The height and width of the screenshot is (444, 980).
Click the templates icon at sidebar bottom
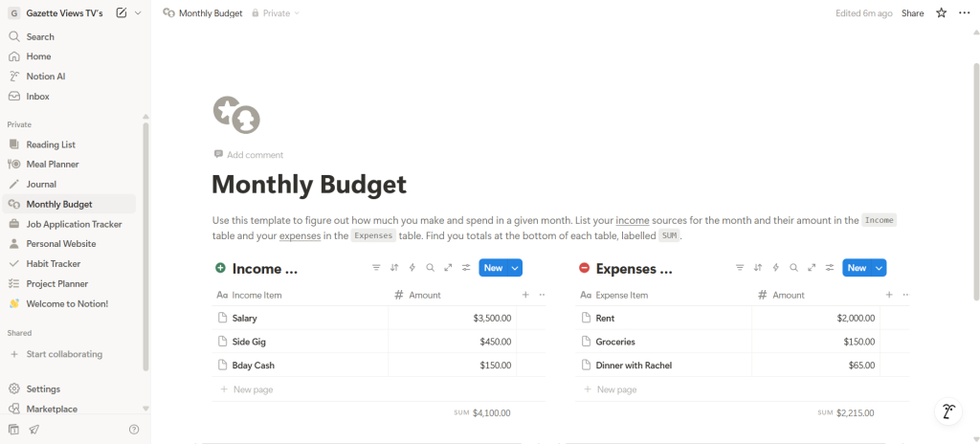[x=13, y=430]
